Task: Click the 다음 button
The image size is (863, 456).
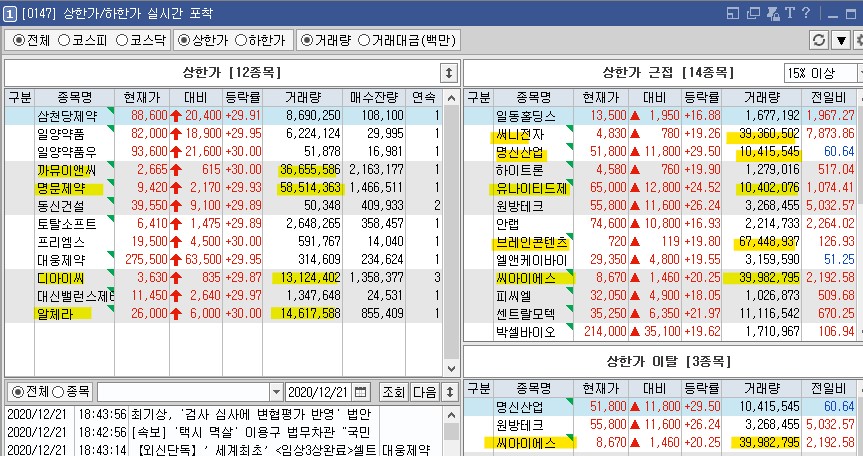Action: 425,392
